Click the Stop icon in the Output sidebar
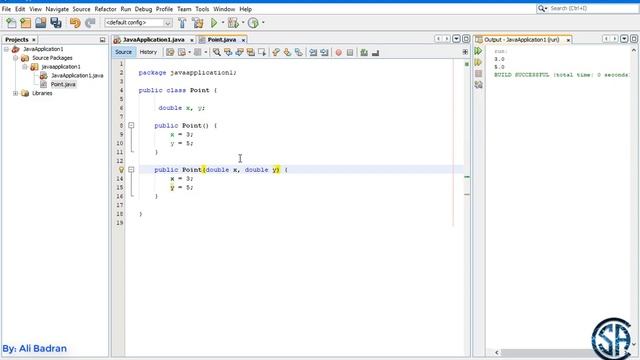This screenshot has height=360, width=640. tap(478, 73)
